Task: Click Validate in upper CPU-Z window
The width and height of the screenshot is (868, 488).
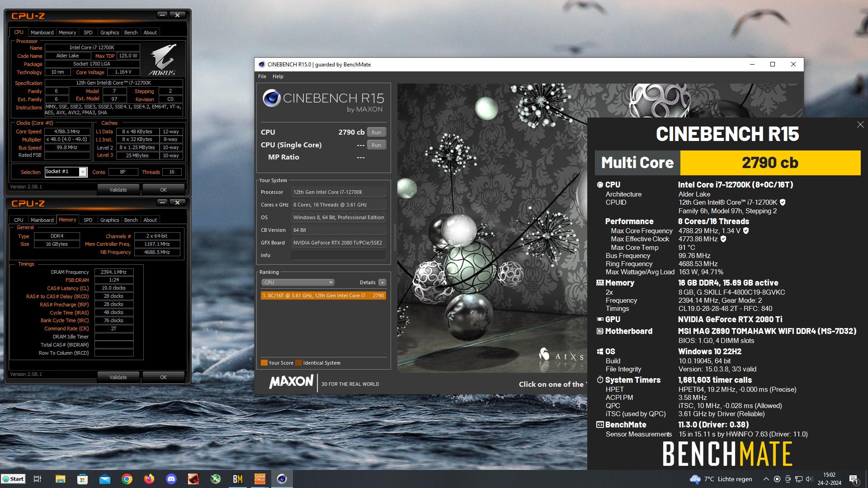Action: (x=118, y=190)
